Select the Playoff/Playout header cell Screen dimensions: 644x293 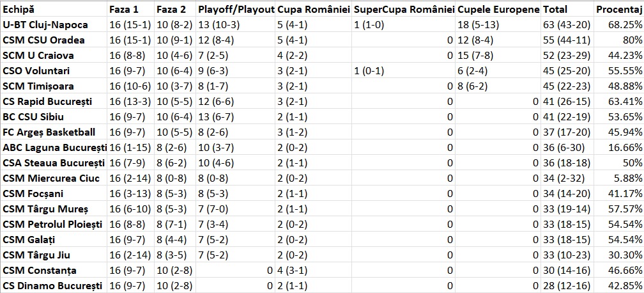pos(236,9)
